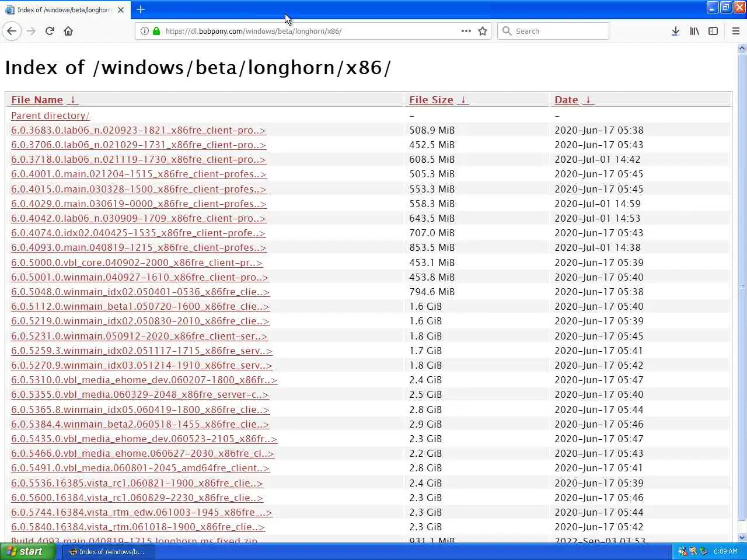Go to the browser Home page
747x560 pixels.
[68, 31]
